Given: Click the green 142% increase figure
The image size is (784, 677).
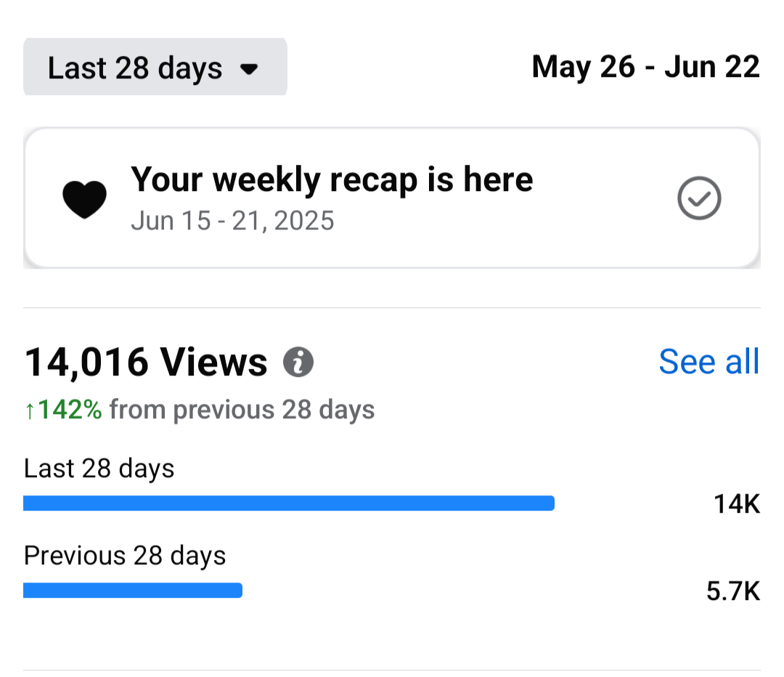Looking at the screenshot, I should tap(70, 410).
